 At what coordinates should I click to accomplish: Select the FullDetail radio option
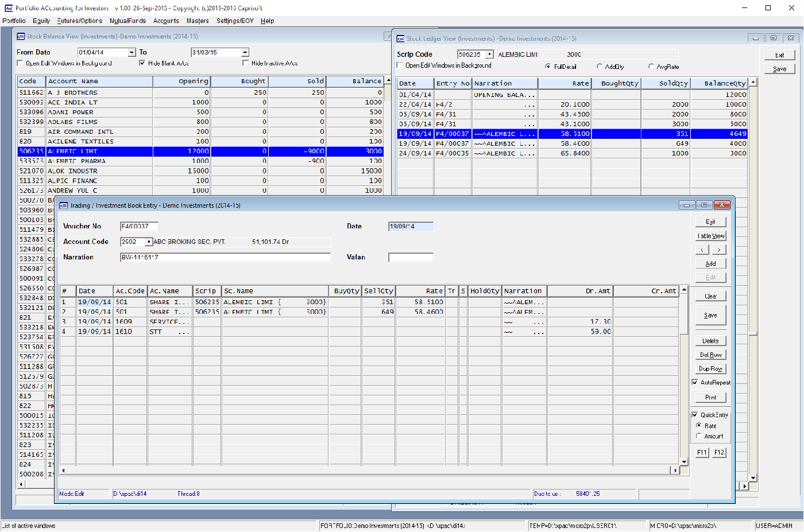click(548, 67)
